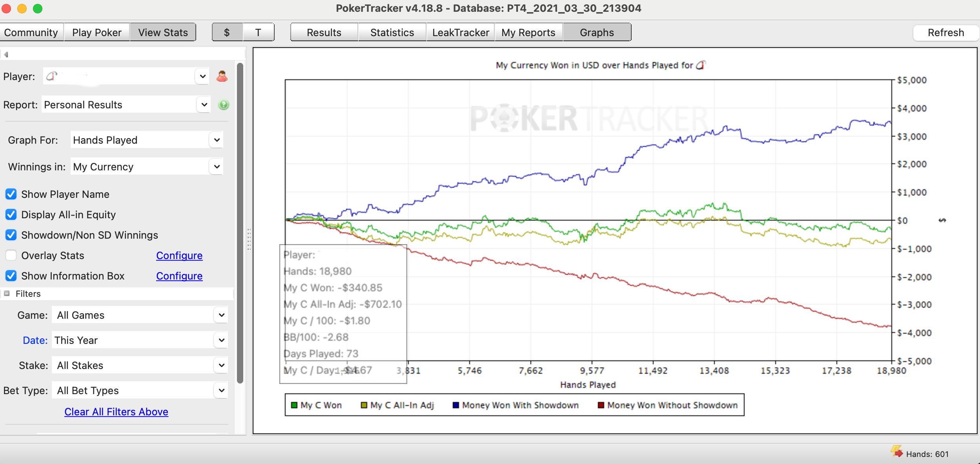Expand the Stake filter dropdown

(221, 365)
